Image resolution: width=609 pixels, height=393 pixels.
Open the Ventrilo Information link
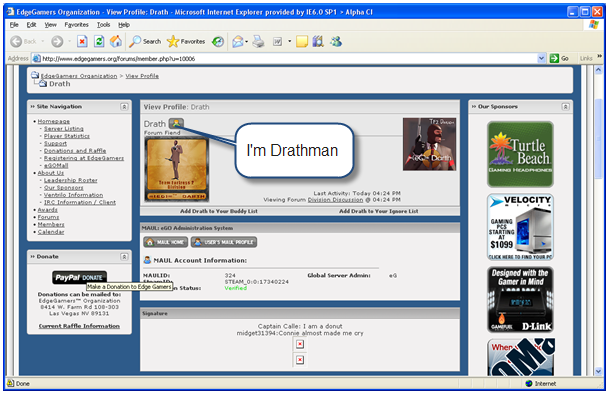pos(73,195)
